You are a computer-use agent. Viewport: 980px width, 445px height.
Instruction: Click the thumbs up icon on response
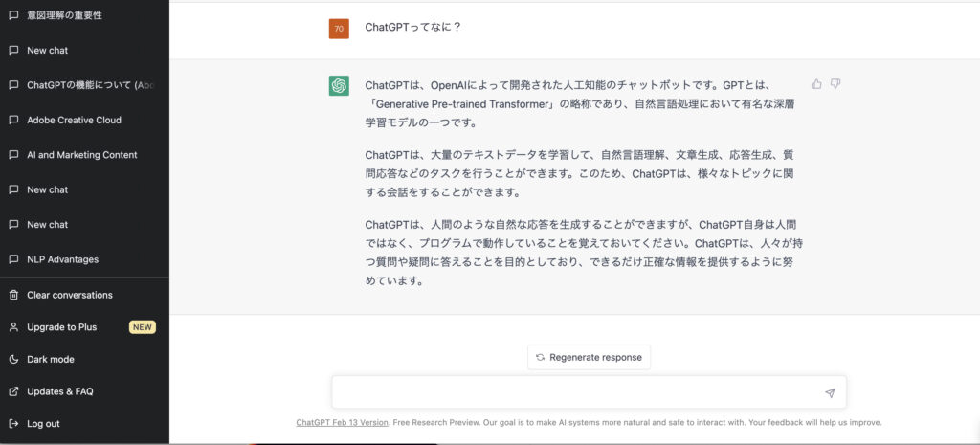816,84
